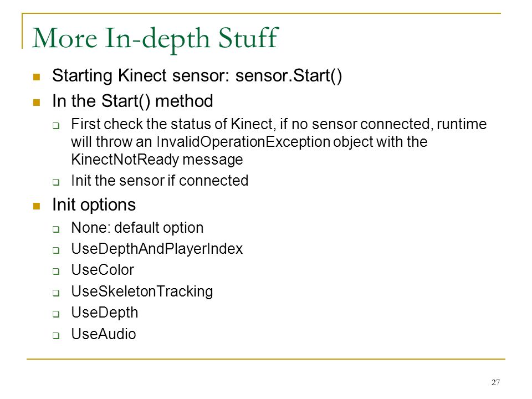Click the yellow square bullet beside 'In the Start() method'
Viewport: 532px width, 399px height.
pos(37,103)
